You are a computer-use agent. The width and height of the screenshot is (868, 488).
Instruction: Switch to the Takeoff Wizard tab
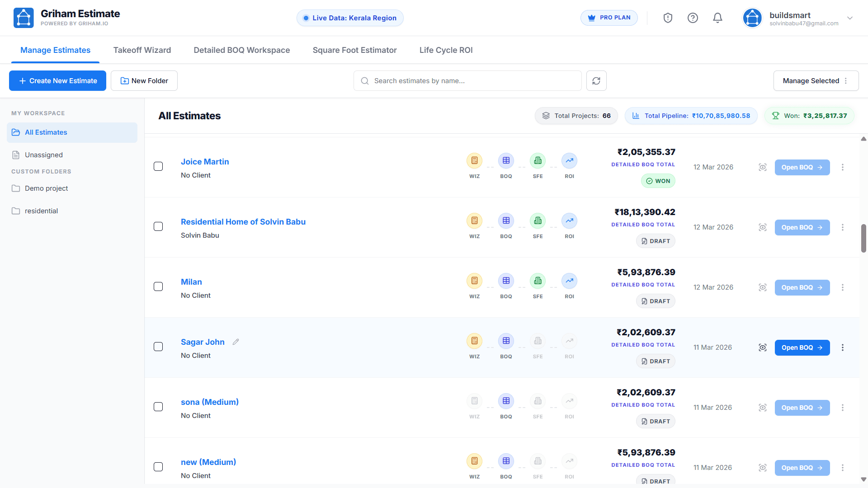(x=142, y=50)
